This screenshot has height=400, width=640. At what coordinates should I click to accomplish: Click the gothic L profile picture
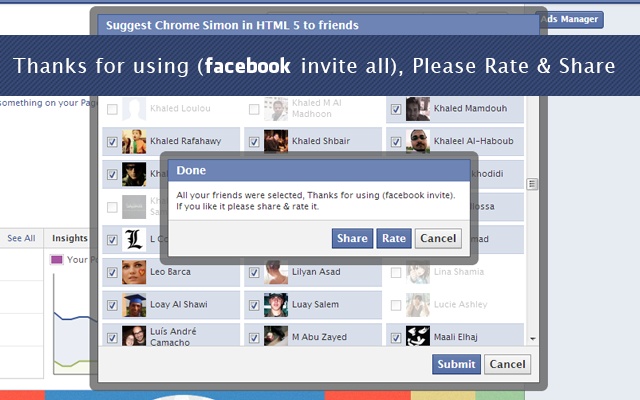(x=134, y=239)
